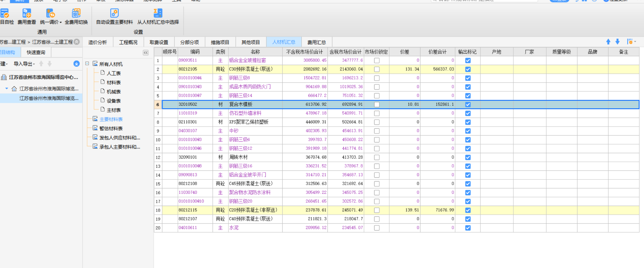Select 发包人供应材料和... tree item
This screenshot has height=268, width=644.
pyautogui.click(x=120, y=138)
